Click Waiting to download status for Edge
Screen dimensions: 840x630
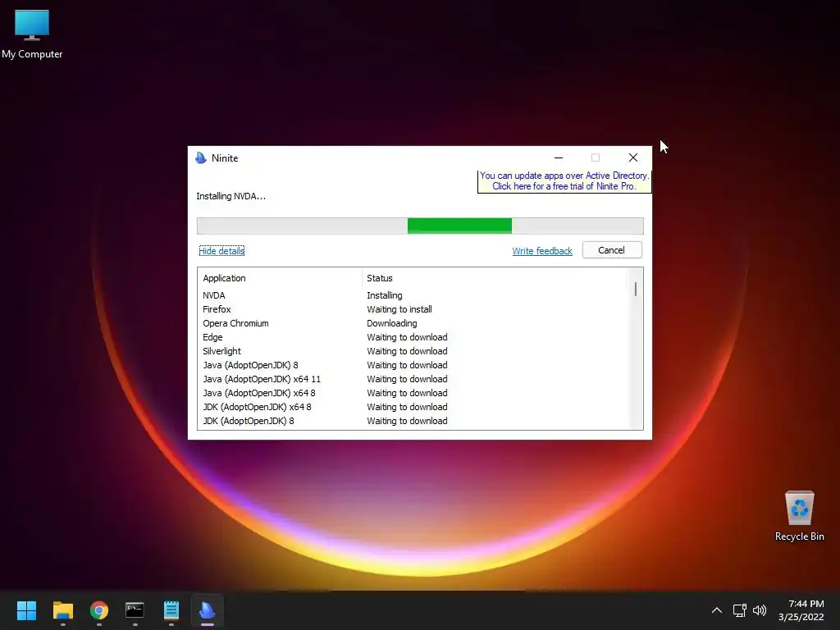click(x=407, y=337)
